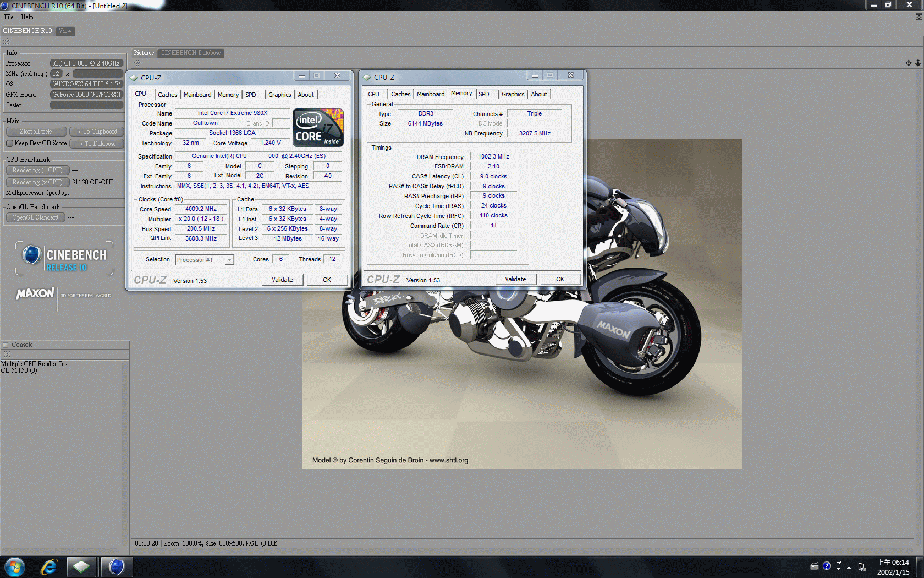
Task: Click the NB Frequency 3207.5 MHz value
Action: (535, 133)
